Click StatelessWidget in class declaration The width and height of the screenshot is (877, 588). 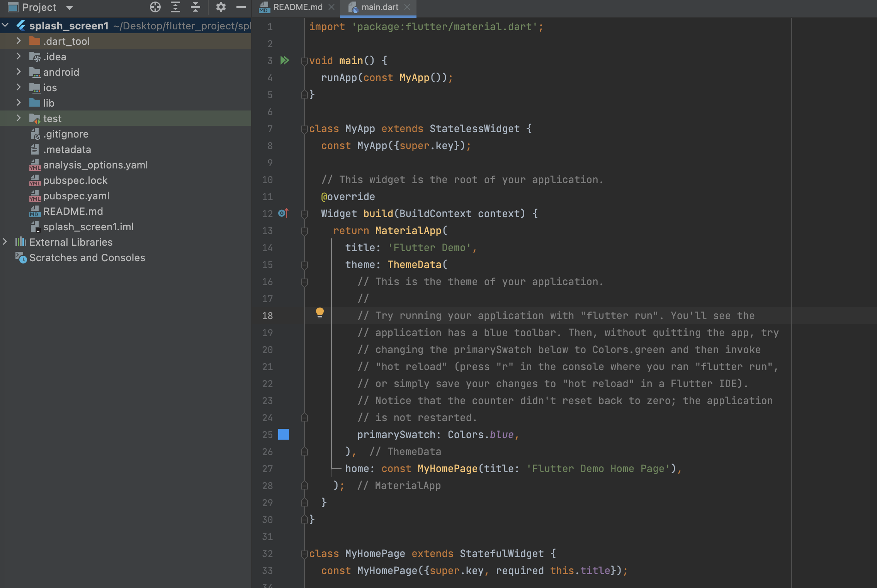tap(475, 129)
